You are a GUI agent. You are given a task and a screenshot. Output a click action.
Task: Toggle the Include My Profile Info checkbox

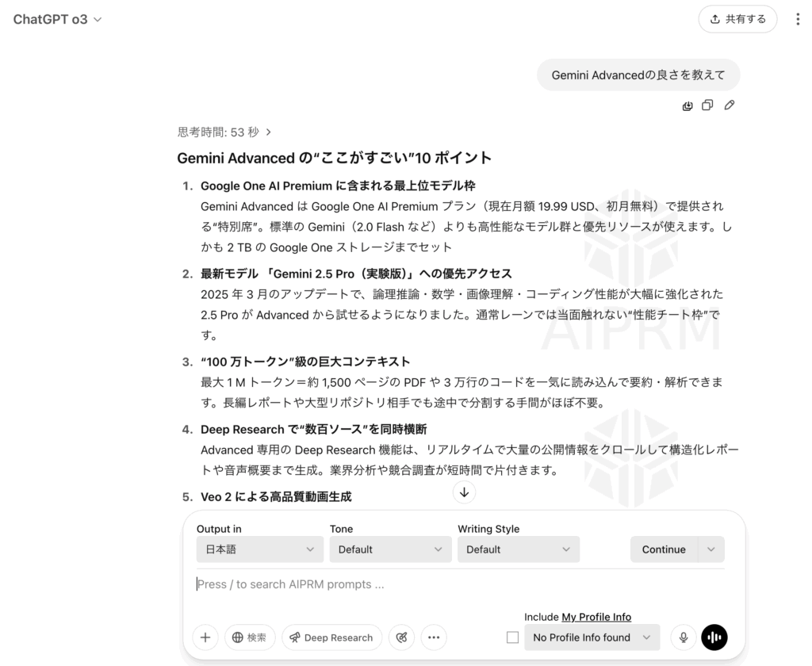tap(513, 637)
